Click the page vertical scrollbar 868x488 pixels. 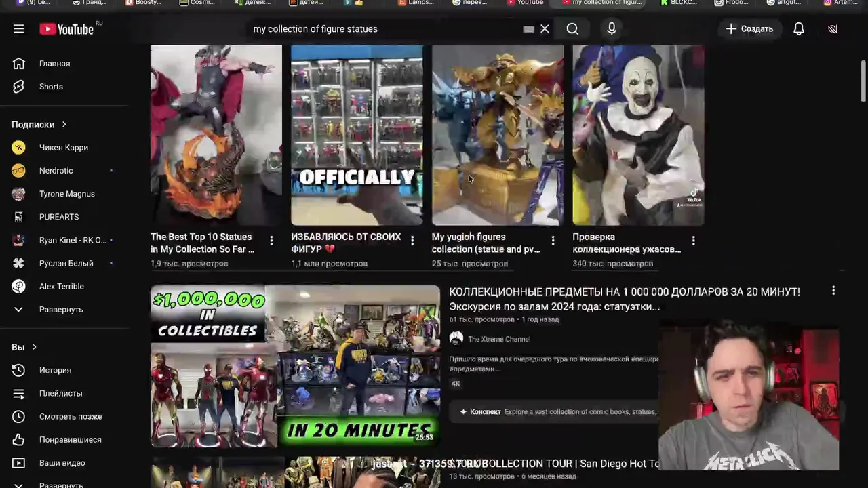(x=863, y=81)
